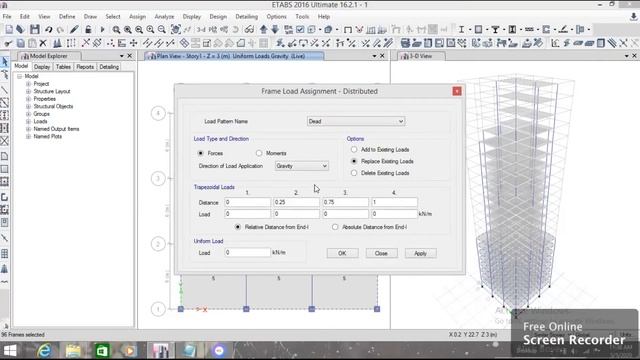Select the Forces radio button
Viewport: 640px width, 360px height.
point(200,153)
